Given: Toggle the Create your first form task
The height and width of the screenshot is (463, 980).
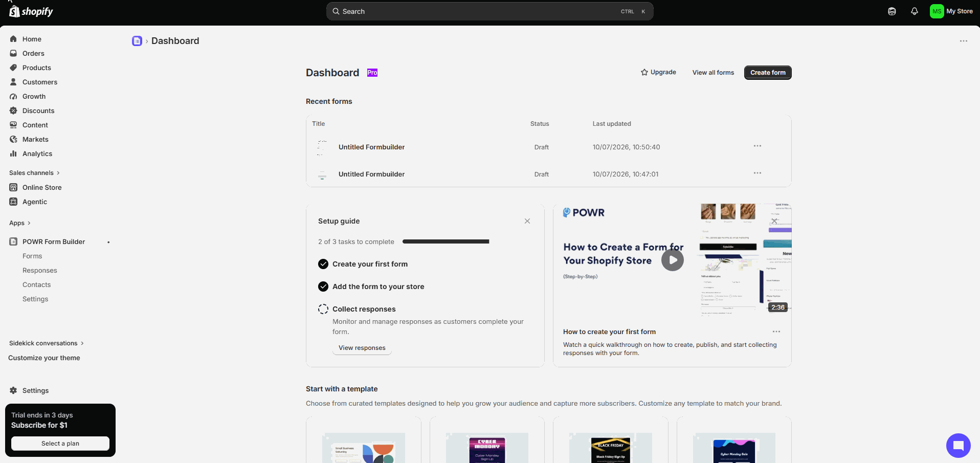Looking at the screenshot, I should coord(323,264).
